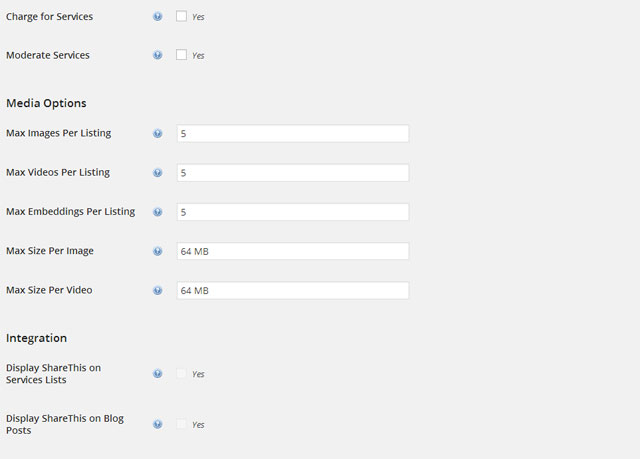
Task: Click the Yes label for Charge for Services
Action: click(x=198, y=17)
